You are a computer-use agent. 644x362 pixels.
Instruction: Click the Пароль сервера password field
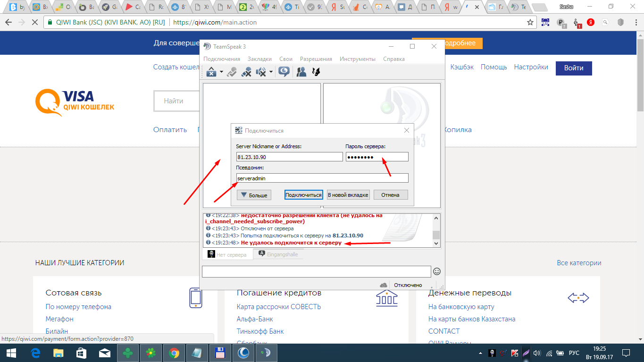tap(377, 157)
